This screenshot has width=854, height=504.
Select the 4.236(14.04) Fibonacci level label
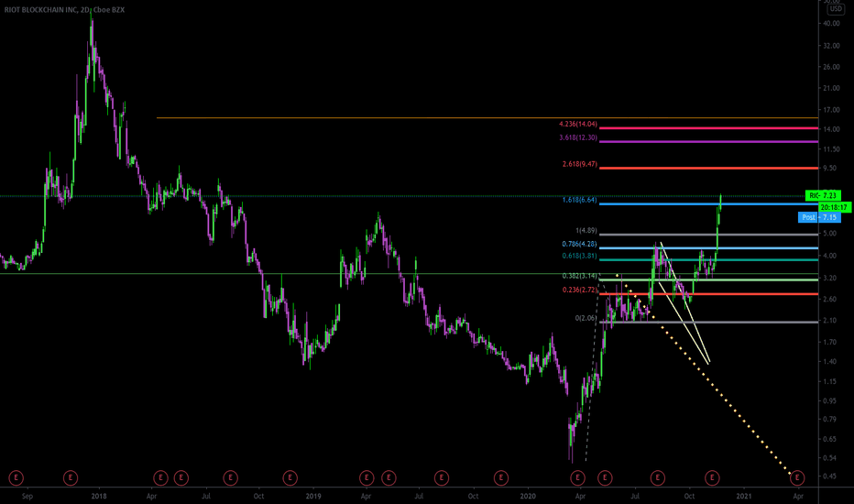578,125
